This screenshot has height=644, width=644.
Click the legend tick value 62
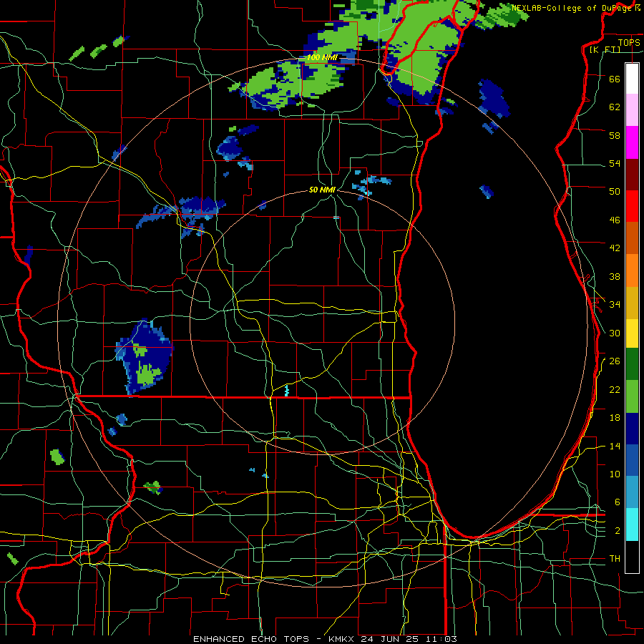615,107
